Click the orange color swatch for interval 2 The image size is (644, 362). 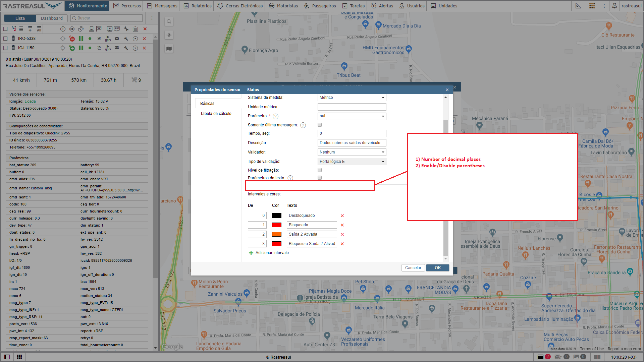(276, 235)
